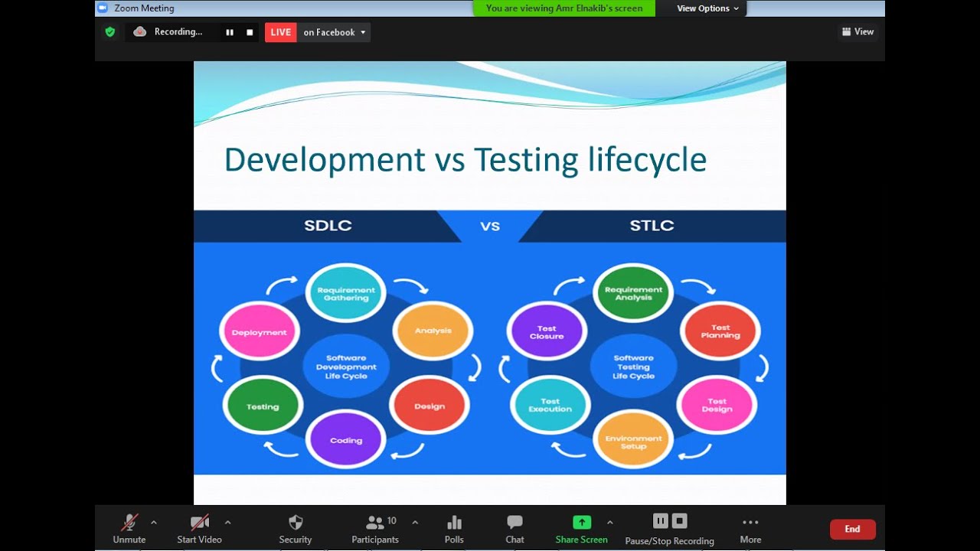The width and height of the screenshot is (980, 551).
Task: Click the green Share Screen icon
Action: 582,522
